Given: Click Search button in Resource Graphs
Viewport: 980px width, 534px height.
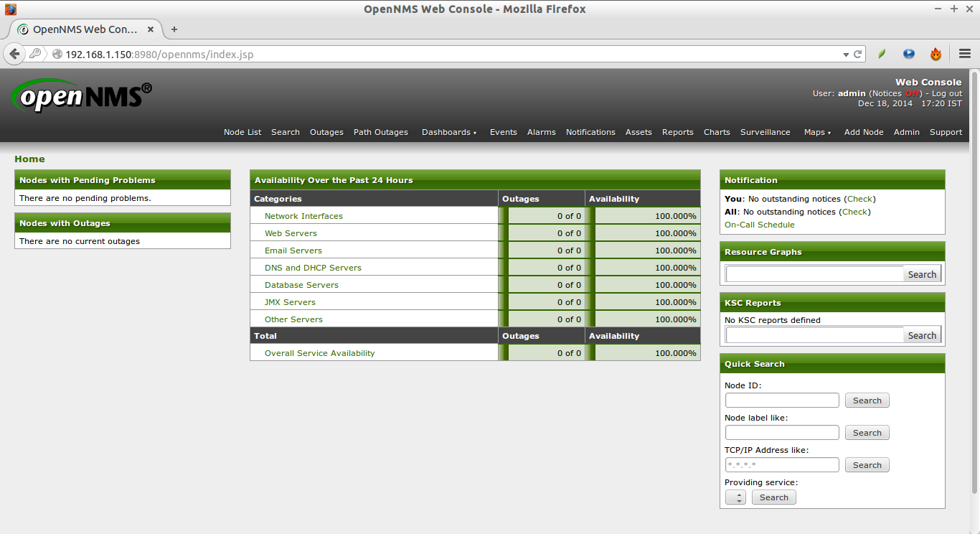Looking at the screenshot, I should click(x=922, y=274).
